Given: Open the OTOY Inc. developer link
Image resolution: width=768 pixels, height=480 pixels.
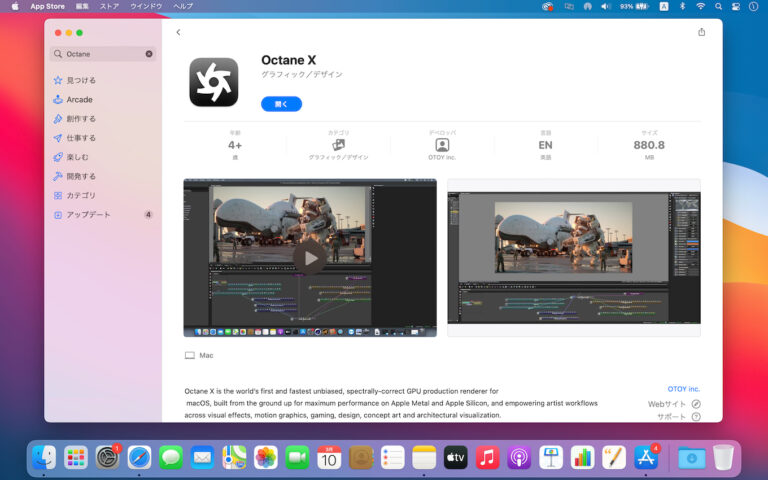Looking at the screenshot, I should click(684, 389).
